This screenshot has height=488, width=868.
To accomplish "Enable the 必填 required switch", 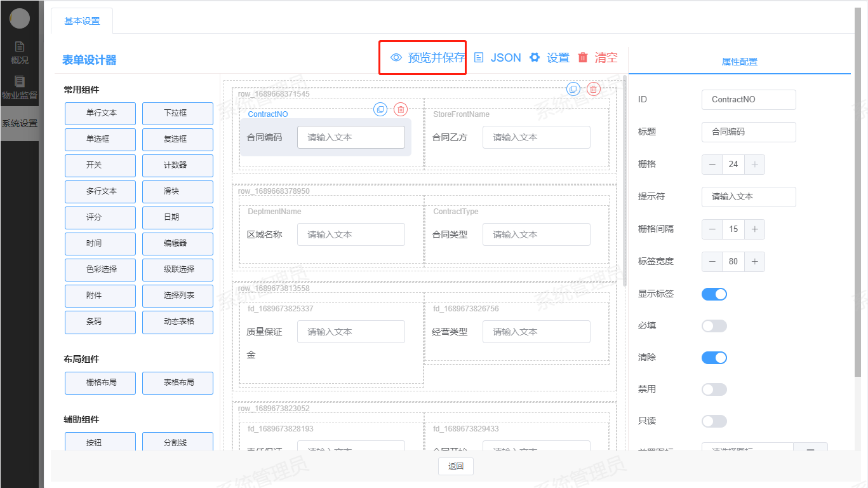I will point(714,326).
